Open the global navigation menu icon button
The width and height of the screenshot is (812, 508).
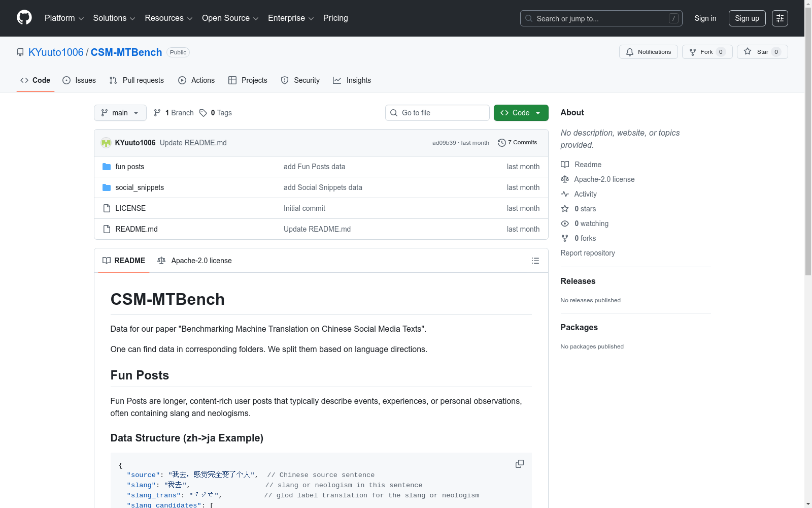tap(780, 18)
